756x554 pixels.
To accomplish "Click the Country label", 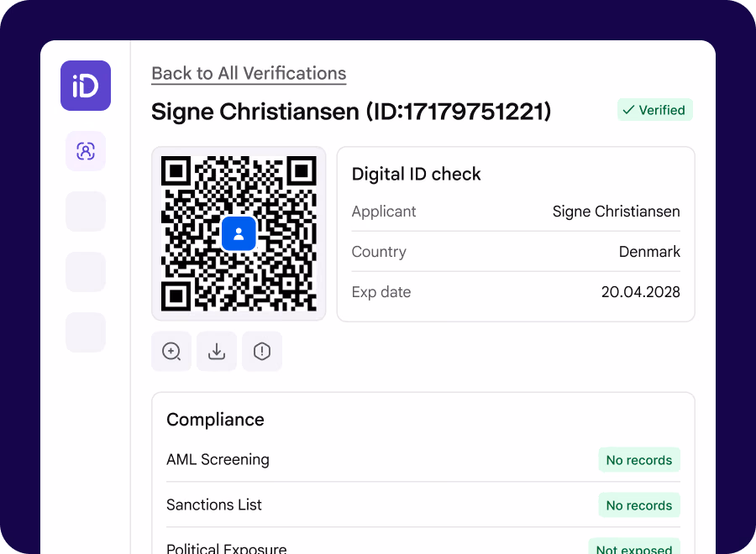I will pos(379,252).
